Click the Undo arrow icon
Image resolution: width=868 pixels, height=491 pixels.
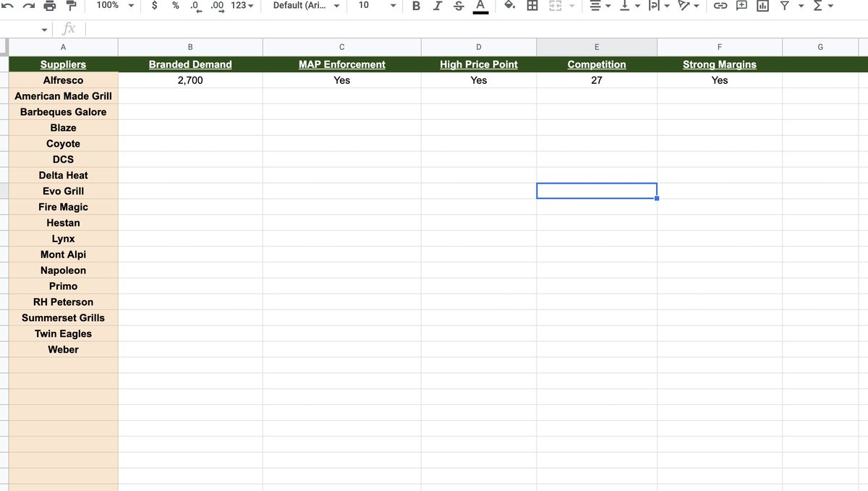click(7, 6)
